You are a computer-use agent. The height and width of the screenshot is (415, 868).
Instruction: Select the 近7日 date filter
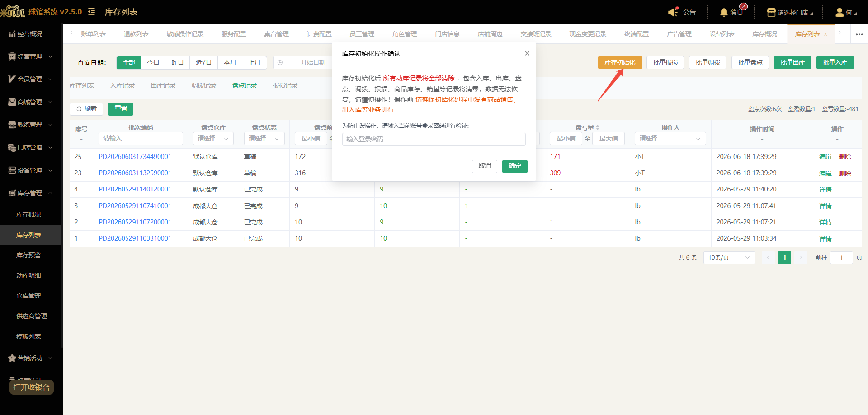(x=204, y=62)
